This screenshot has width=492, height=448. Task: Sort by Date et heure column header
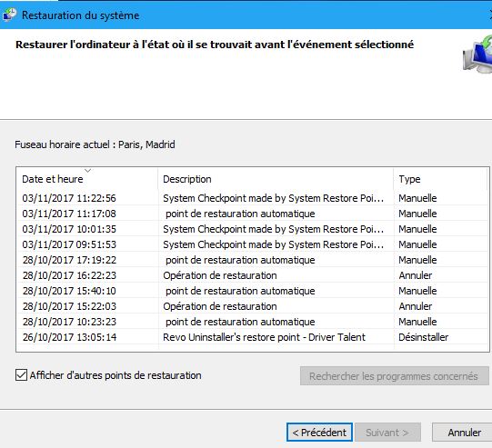coord(87,179)
